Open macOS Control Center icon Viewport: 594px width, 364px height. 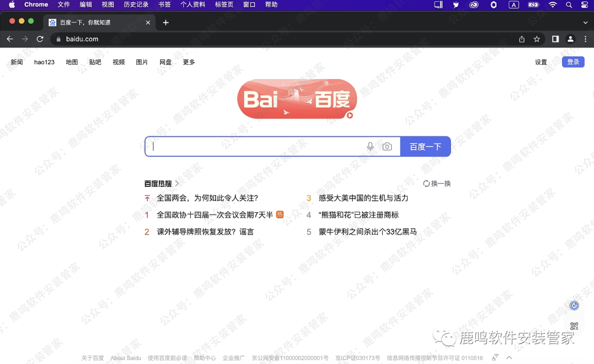point(585,4)
